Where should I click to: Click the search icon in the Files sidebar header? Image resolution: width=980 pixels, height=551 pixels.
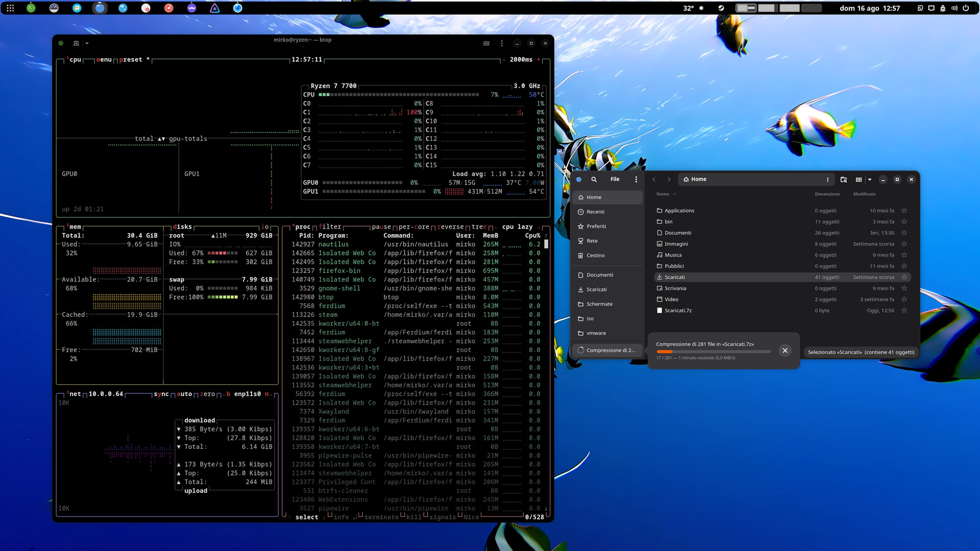594,180
